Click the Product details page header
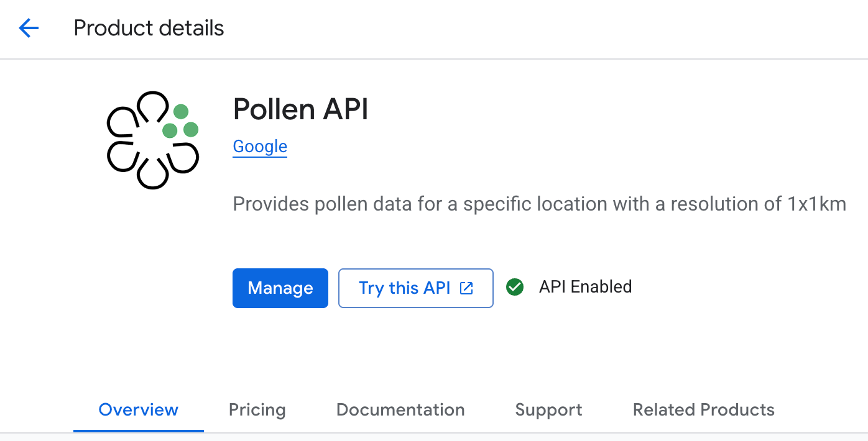The height and width of the screenshot is (441, 868). click(x=149, y=28)
